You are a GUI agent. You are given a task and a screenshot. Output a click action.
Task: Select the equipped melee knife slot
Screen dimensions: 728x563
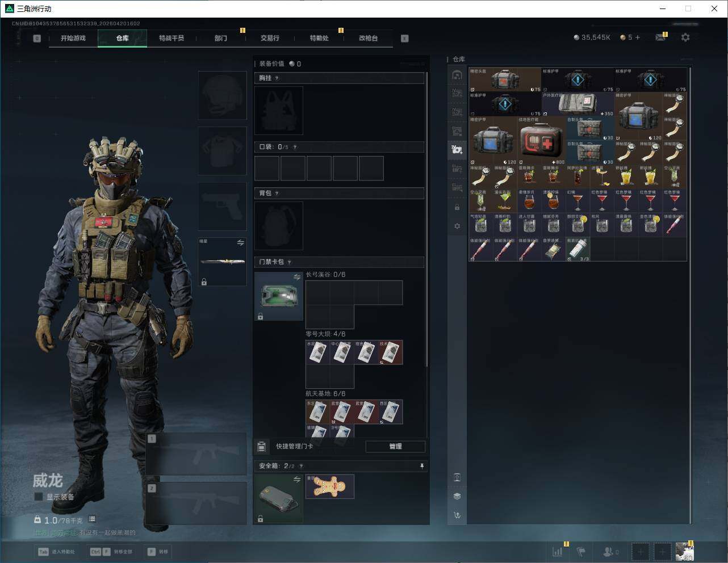[222, 262]
